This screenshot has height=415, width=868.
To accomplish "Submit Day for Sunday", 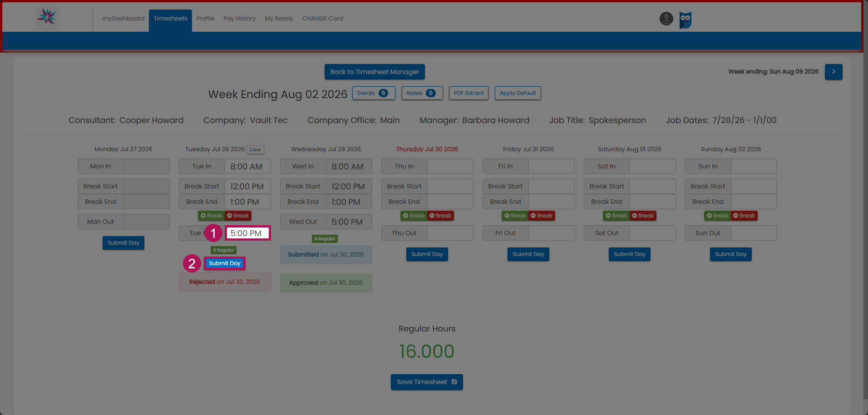I will coord(731,254).
